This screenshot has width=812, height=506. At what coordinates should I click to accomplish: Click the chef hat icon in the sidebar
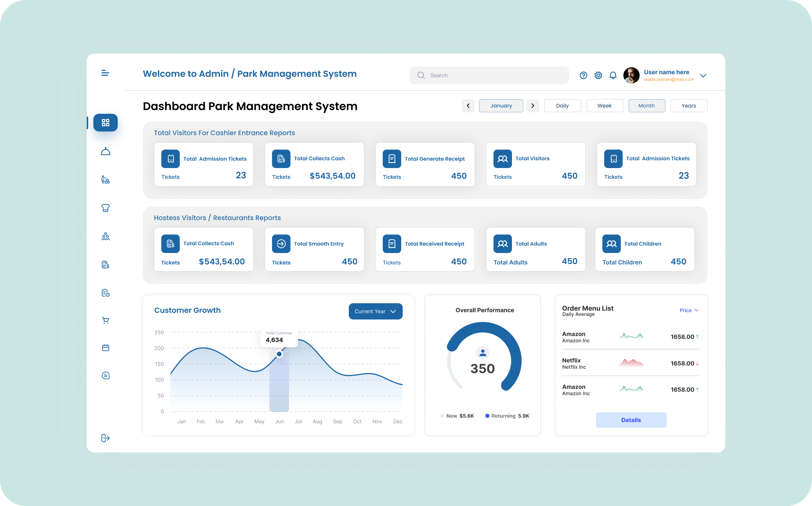[x=106, y=208]
